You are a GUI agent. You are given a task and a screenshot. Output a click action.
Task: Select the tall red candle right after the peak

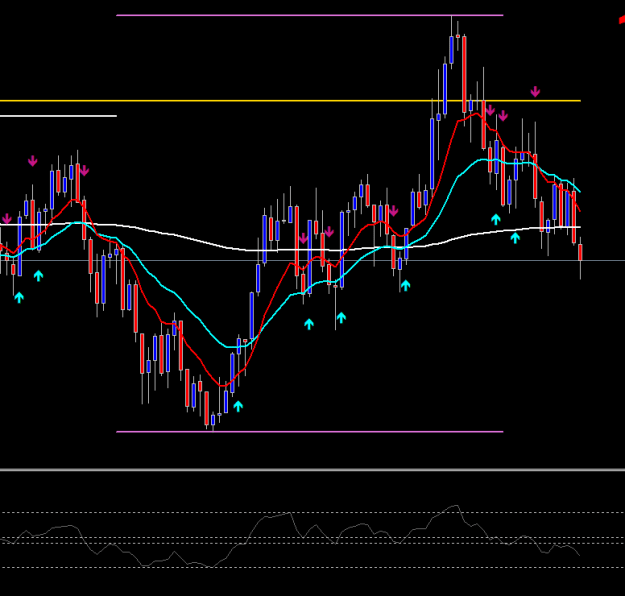(464, 75)
